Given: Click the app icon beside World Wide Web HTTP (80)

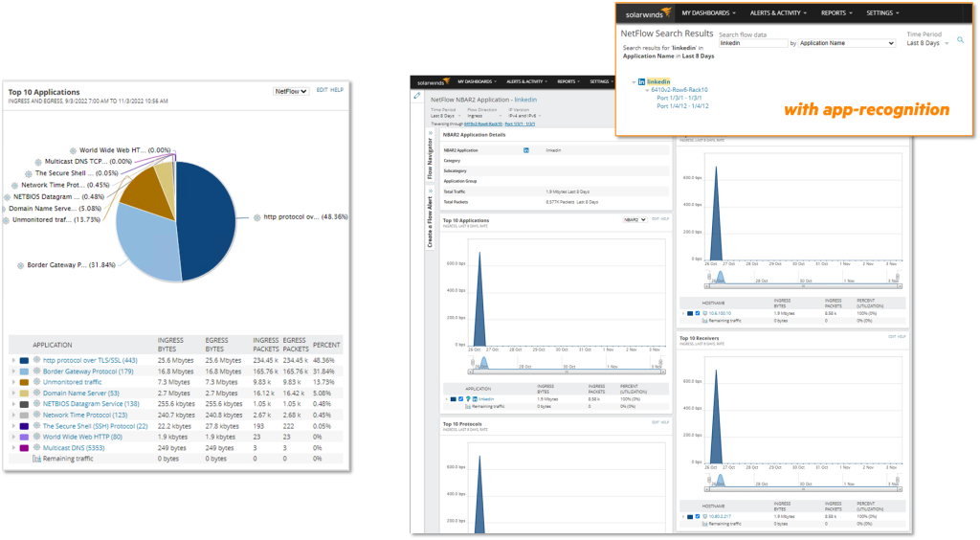Looking at the screenshot, I should (x=37, y=437).
